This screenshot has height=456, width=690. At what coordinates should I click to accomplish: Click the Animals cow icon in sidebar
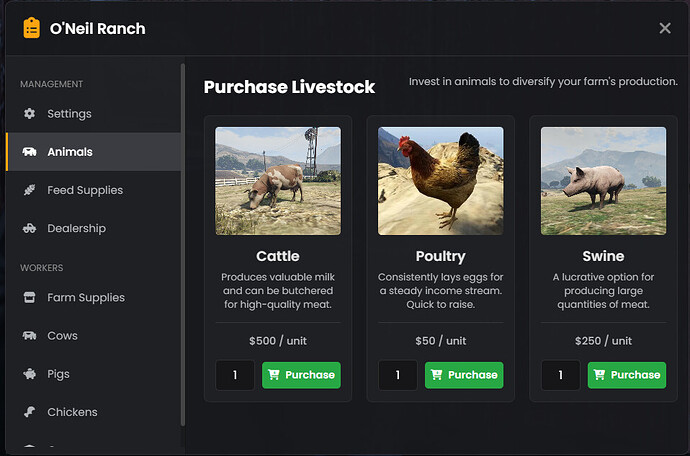click(x=29, y=152)
